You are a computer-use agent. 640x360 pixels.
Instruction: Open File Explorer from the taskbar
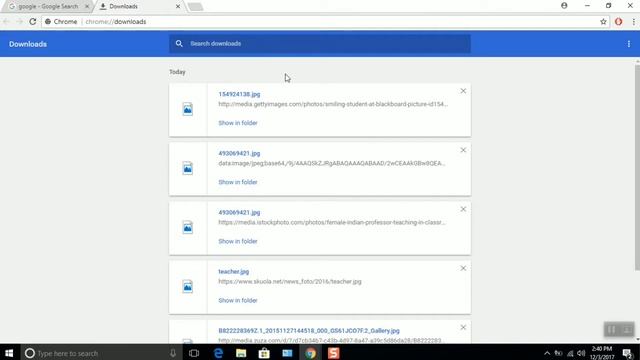pyautogui.click(x=241, y=353)
